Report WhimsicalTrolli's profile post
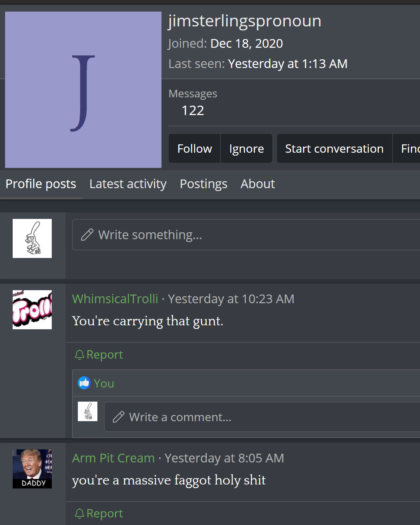 99,355
